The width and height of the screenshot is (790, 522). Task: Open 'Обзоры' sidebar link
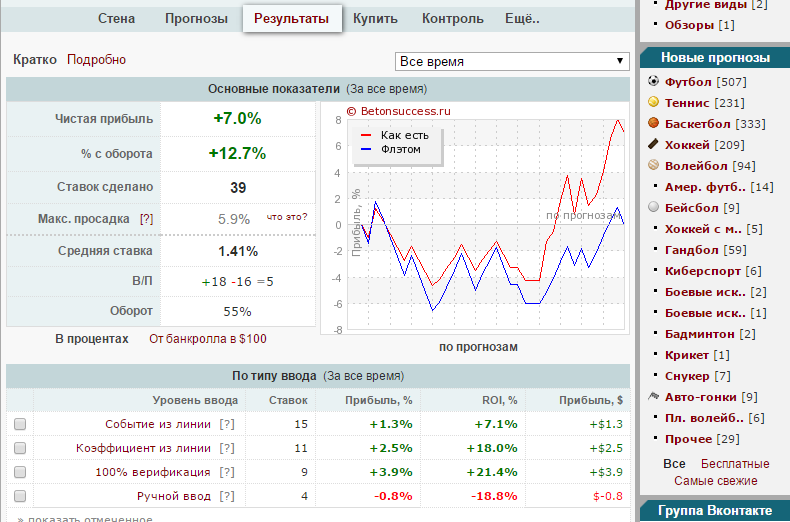point(689,25)
